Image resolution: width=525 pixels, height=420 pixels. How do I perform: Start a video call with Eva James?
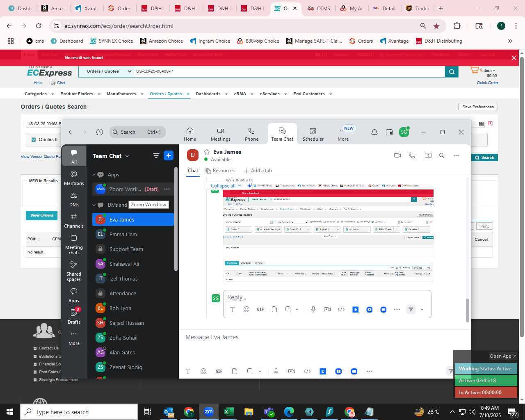pos(397,155)
